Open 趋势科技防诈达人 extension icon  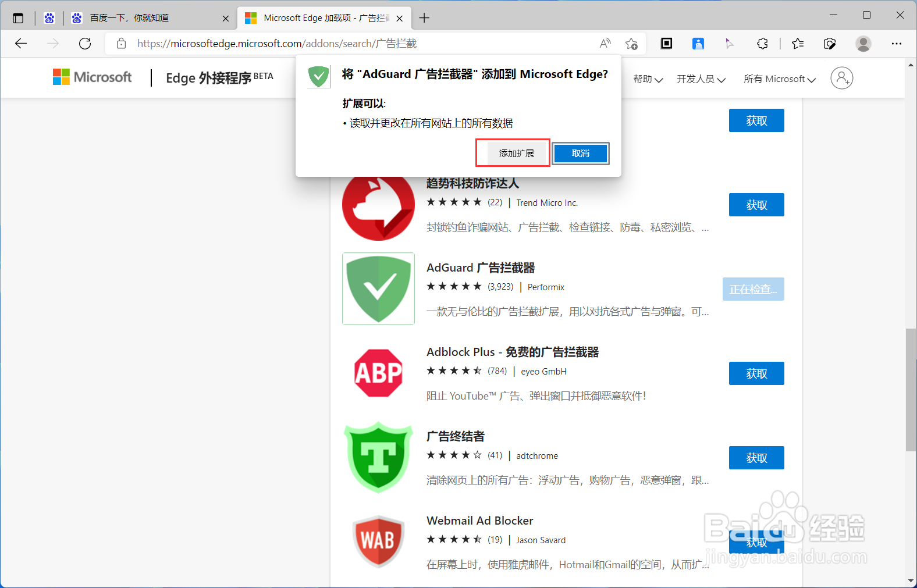point(378,208)
